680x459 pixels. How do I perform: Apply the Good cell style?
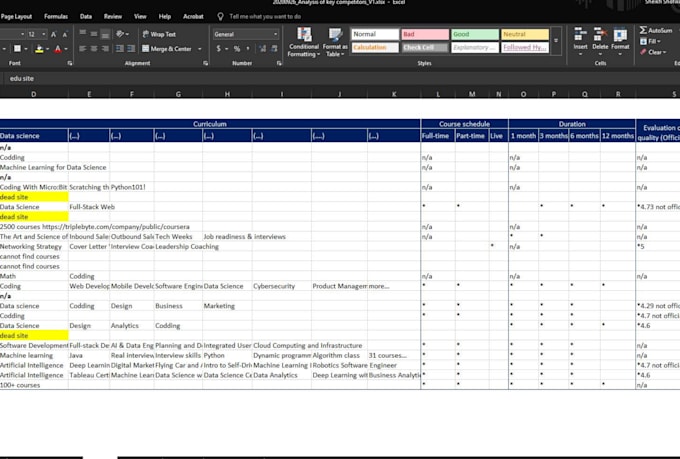click(475, 34)
